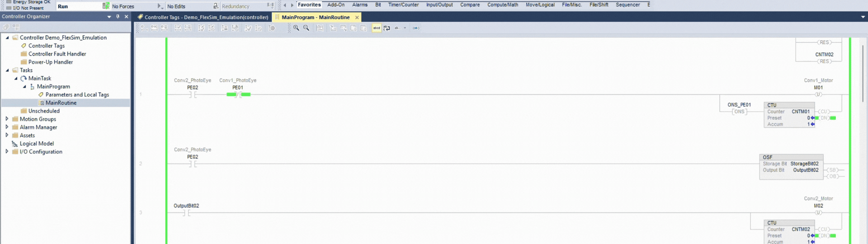This screenshot has height=244, width=868.
Task: Select the CNTM01 CTU counter block
Action: click(789, 115)
